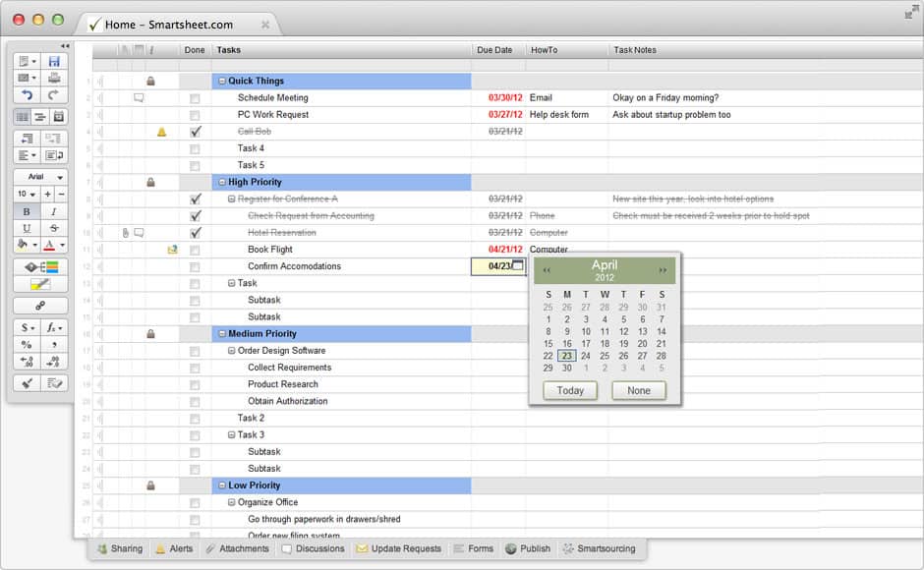Click the percent format button
The width and height of the screenshot is (924, 570).
(x=27, y=344)
